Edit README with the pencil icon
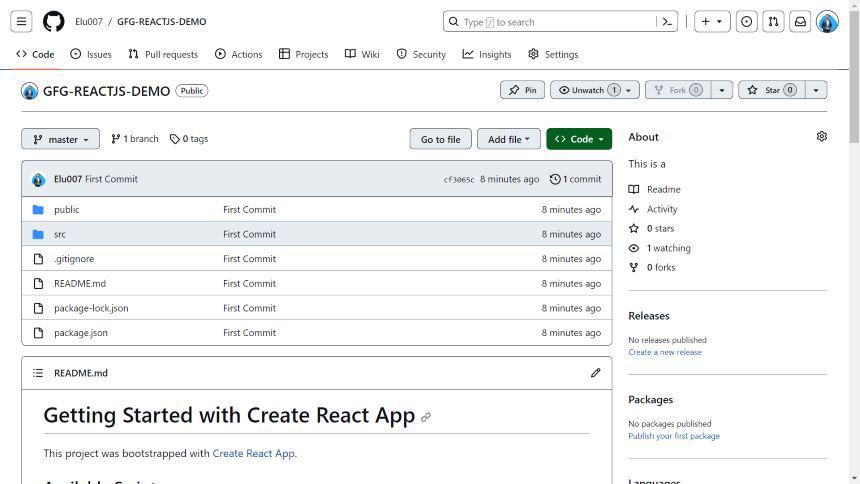This screenshot has height=484, width=860. (595, 373)
